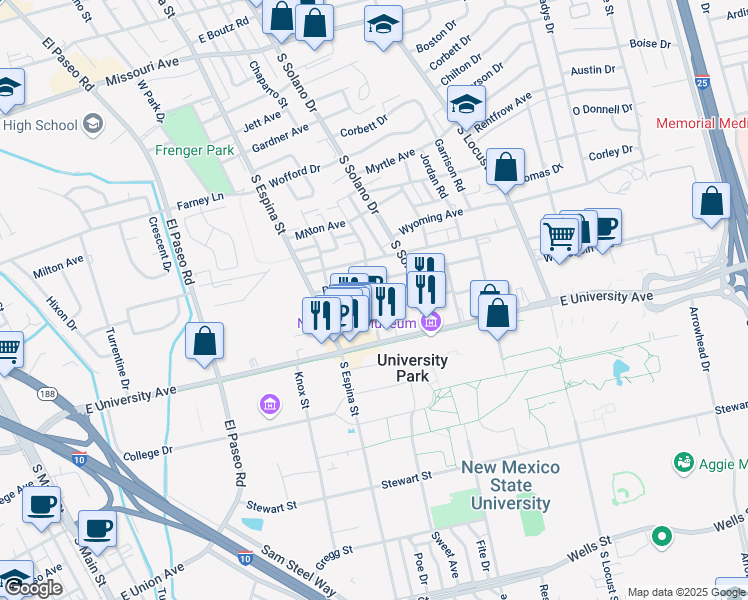Click the College Dr street label
The width and height of the screenshot is (748, 600).
tap(148, 453)
